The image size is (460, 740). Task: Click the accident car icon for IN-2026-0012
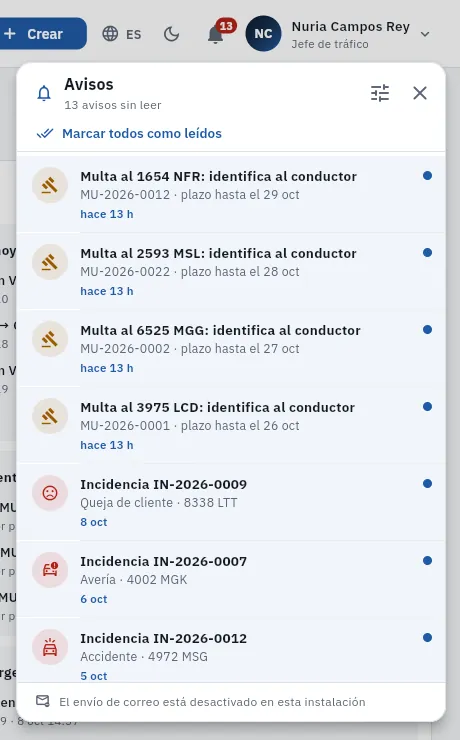[50, 647]
